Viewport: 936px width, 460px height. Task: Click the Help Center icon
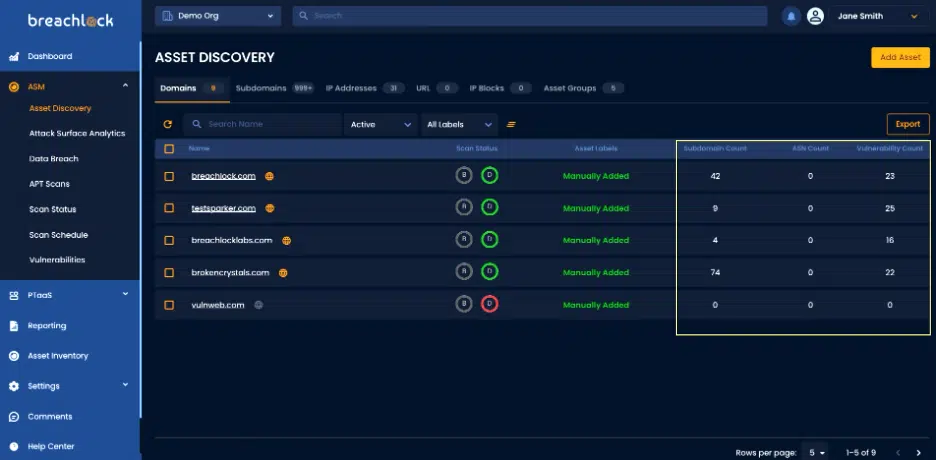(x=14, y=446)
